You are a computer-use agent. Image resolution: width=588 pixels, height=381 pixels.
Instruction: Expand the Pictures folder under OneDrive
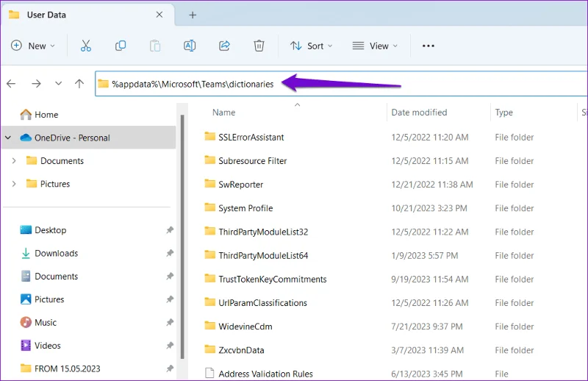pos(14,184)
